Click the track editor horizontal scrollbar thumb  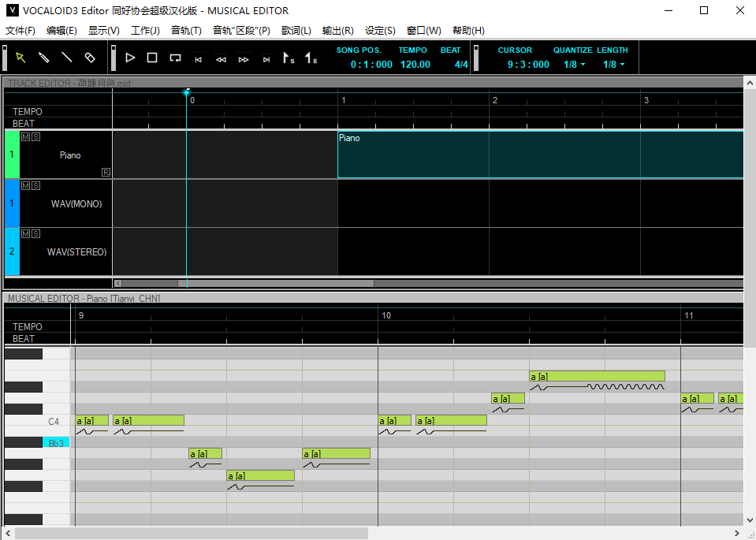pyautogui.click(x=276, y=284)
